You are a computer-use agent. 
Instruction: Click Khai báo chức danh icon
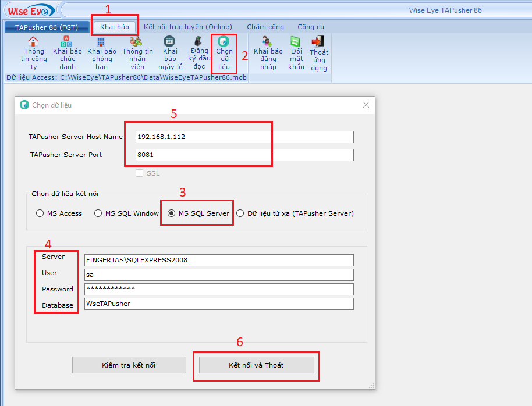click(x=67, y=42)
